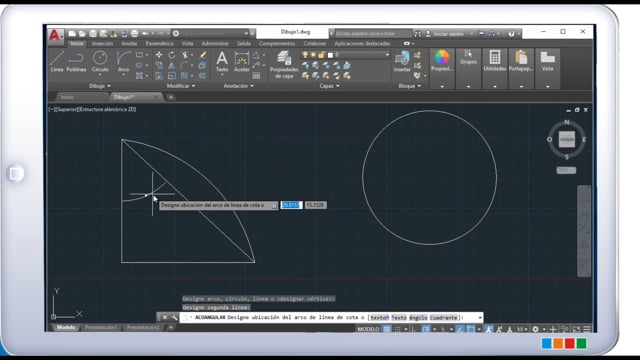Open the workspace dropdown in title bar
Viewport: 640px width, 360px height.
click(246, 33)
